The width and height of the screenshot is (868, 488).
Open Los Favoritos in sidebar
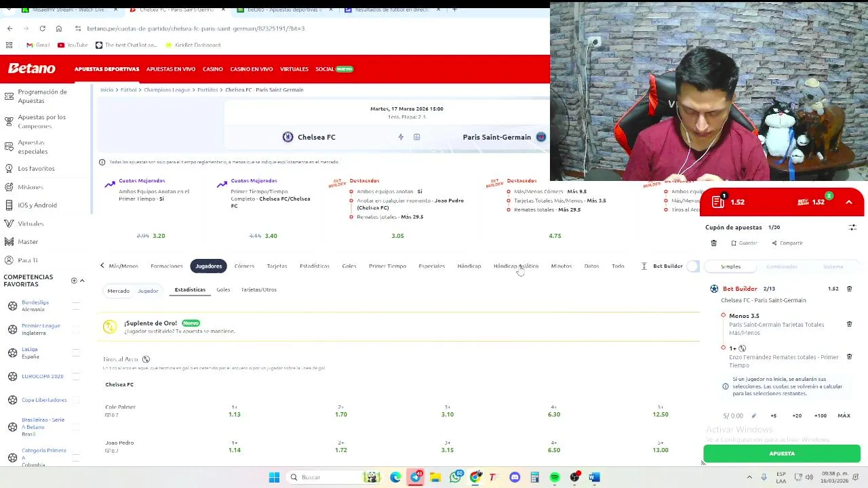[36, 168]
